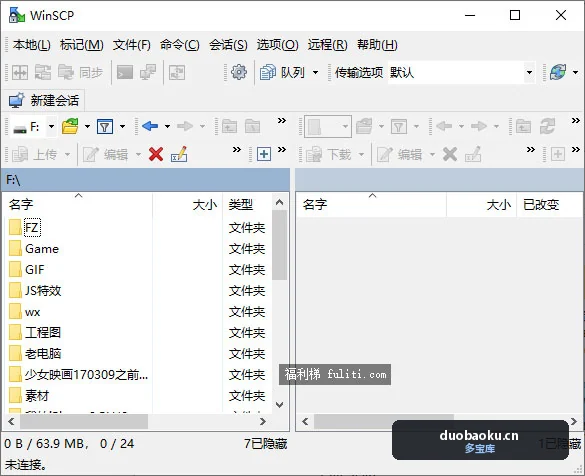
Task: Click the local filter icon
Action: [x=105, y=126]
